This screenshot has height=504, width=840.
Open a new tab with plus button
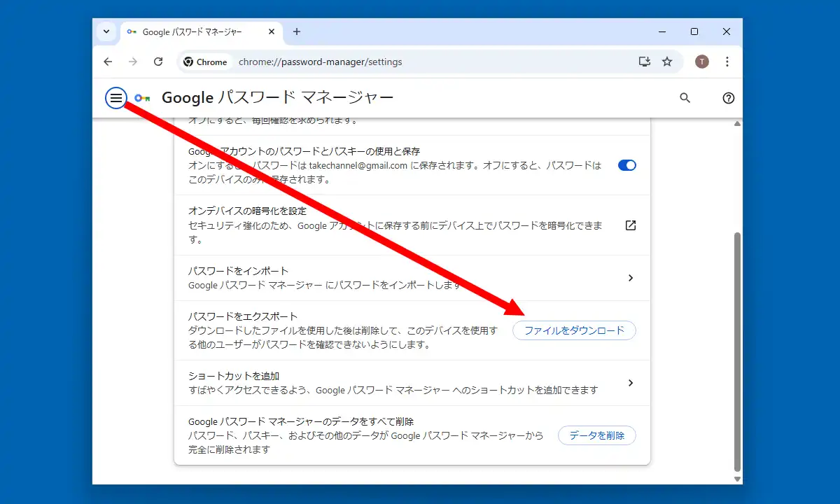(297, 31)
